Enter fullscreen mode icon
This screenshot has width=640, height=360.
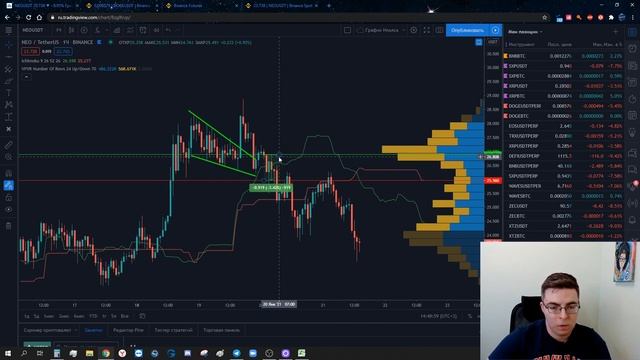tap(427, 30)
